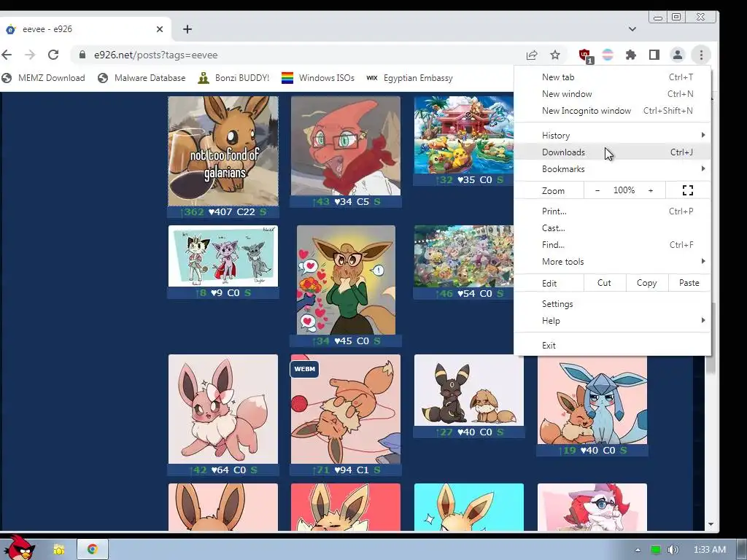This screenshot has width=747, height=560.
Task: Toggle the side panel icon
Action: [654, 55]
